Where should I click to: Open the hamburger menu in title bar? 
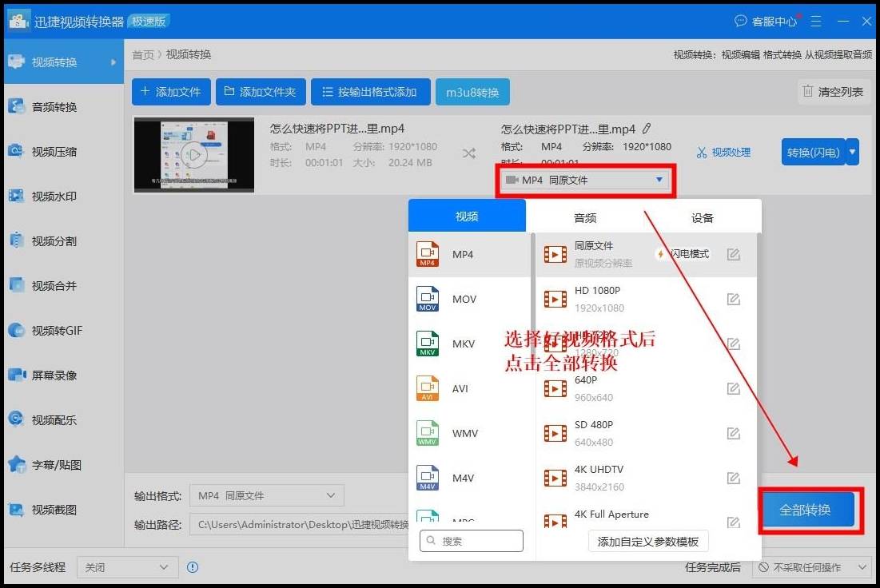(816, 22)
